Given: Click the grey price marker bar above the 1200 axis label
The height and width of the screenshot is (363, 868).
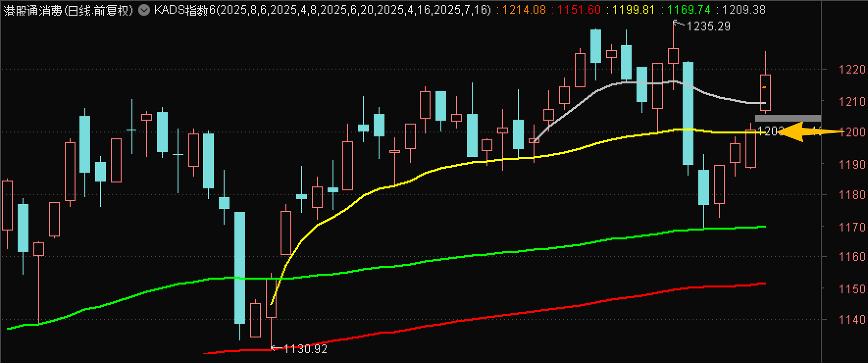Looking at the screenshot, I should point(788,118).
